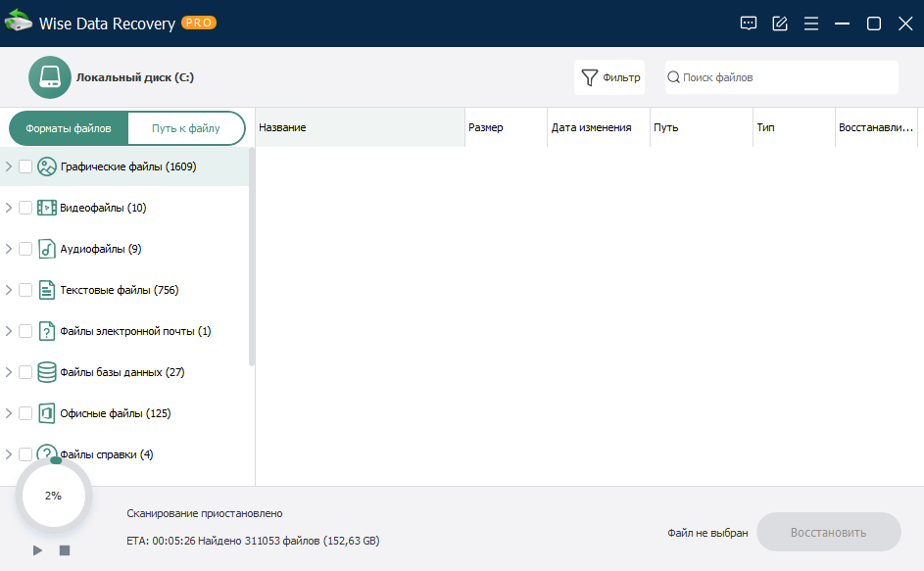This screenshot has width=924, height=571.
Task: Click the funnel filter icon
Action: tap(589, 77)
